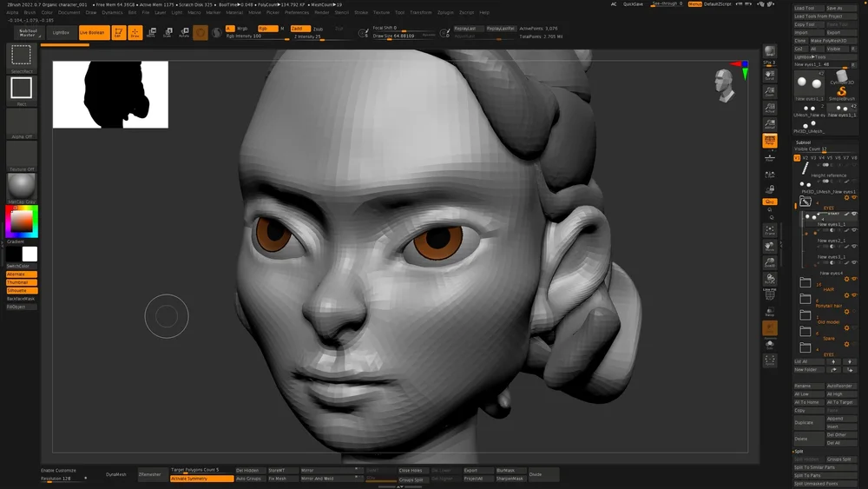Viewport: 868px width, 489px height.
Task: Click the Append button
Action: click(x=840, y=419)
